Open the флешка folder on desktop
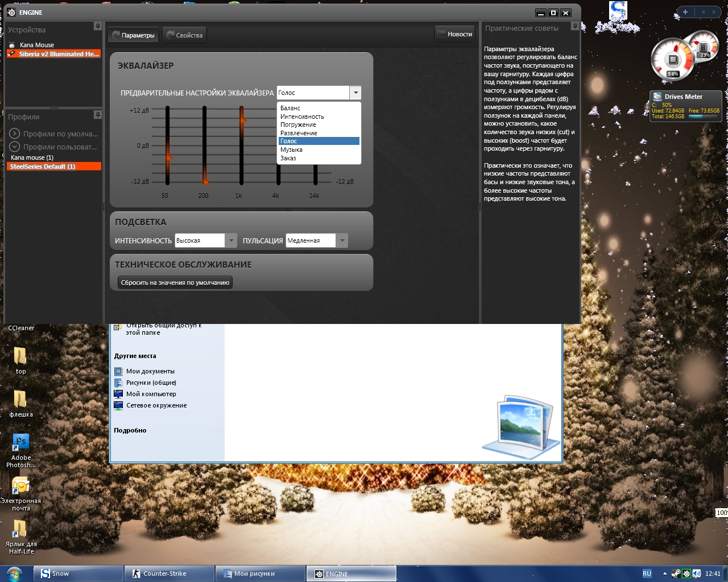 (20, 404)
